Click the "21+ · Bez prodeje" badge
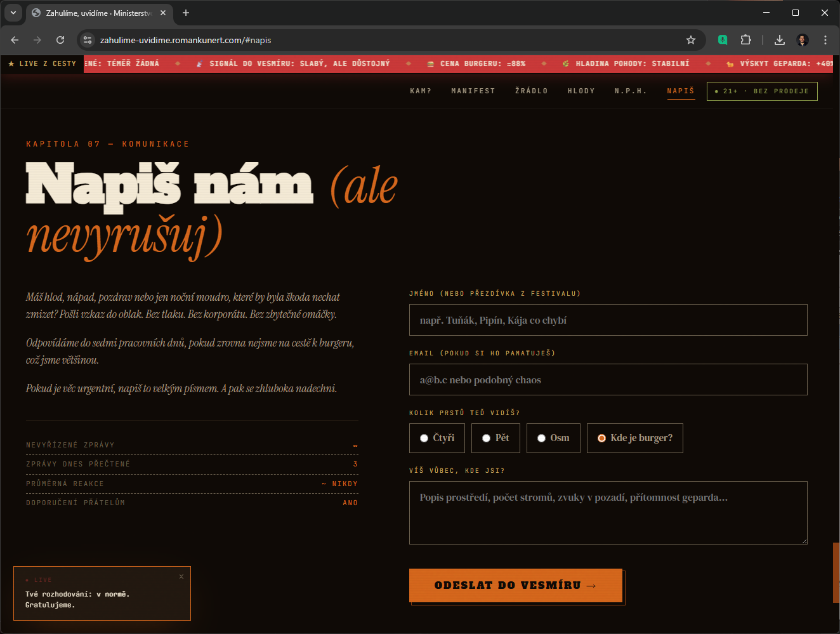 point(762,91)
